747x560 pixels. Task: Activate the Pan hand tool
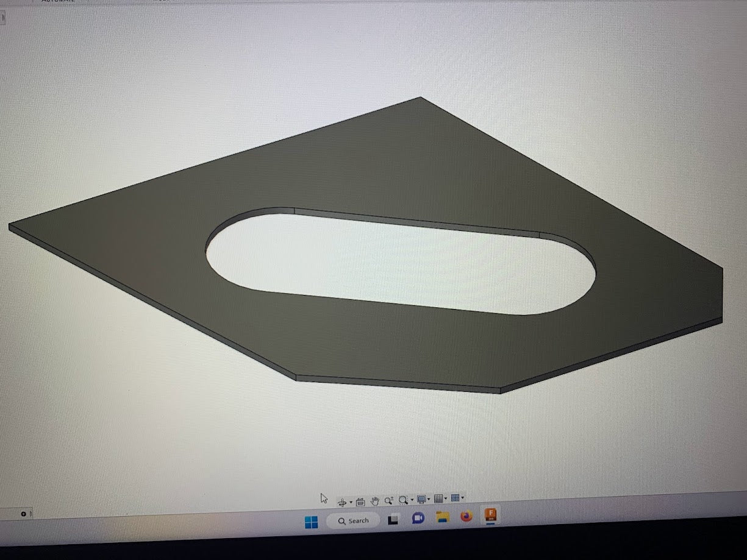[x=375, y=501]
